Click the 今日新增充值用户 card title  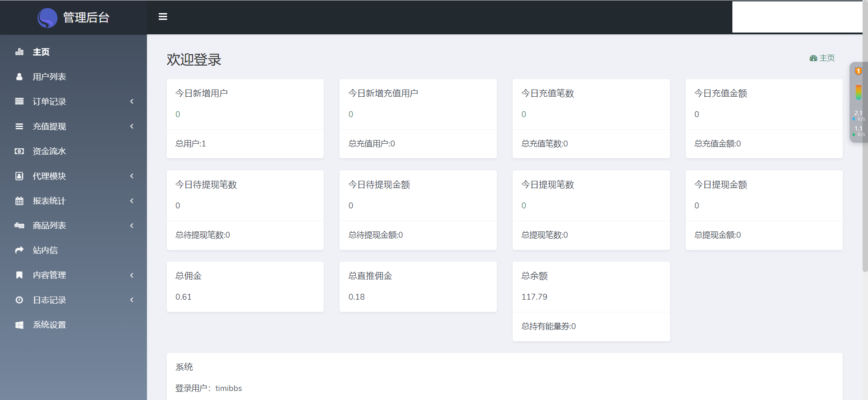[383, 93]
